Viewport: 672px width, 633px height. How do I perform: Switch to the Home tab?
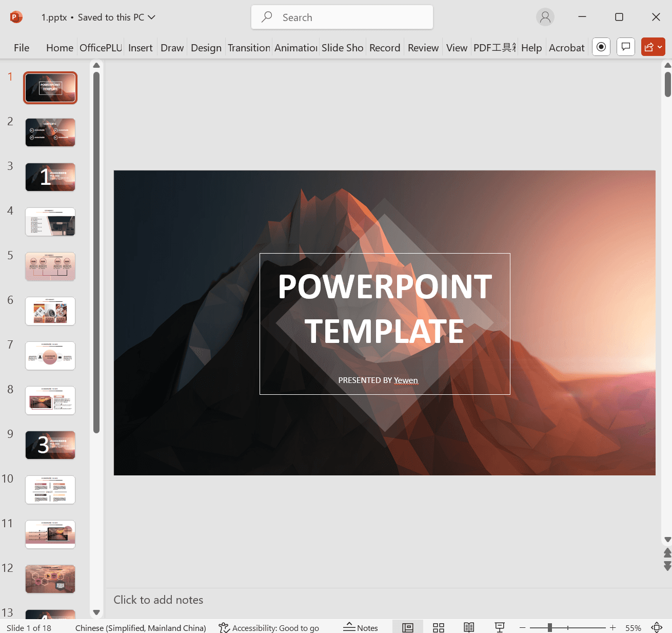(60, 48)
